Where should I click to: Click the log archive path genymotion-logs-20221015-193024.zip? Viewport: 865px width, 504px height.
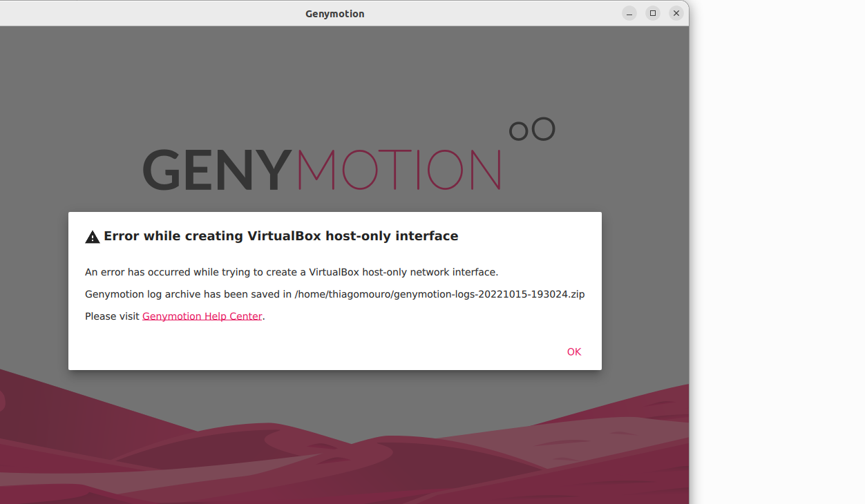[439, 294]
